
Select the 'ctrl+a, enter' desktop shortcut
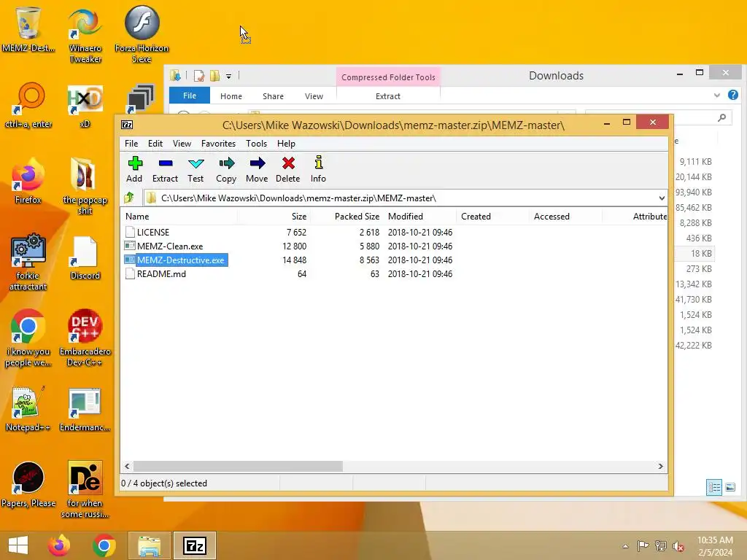[28, 106]
